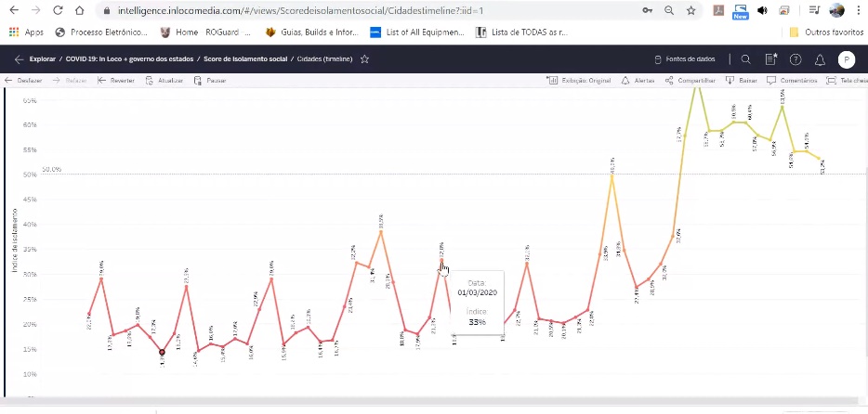Open the help question mark icon
The image size is (868, 414).
click(x=796, y=59)
